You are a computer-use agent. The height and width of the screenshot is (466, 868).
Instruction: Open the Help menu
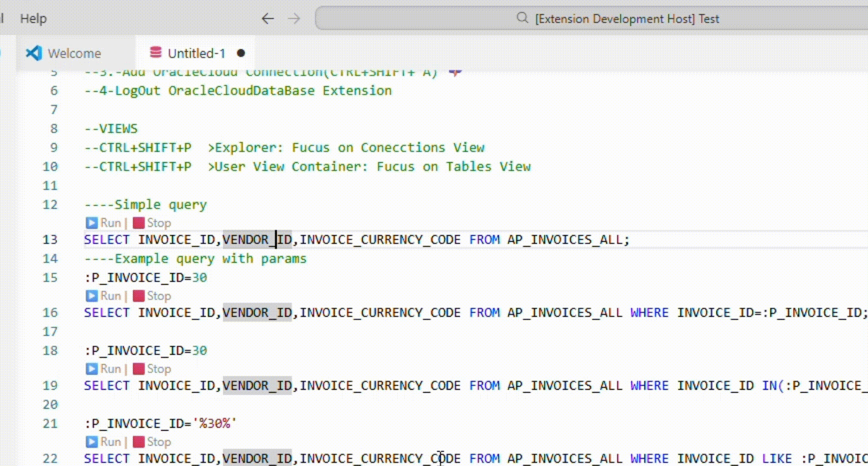click(33, 19)
